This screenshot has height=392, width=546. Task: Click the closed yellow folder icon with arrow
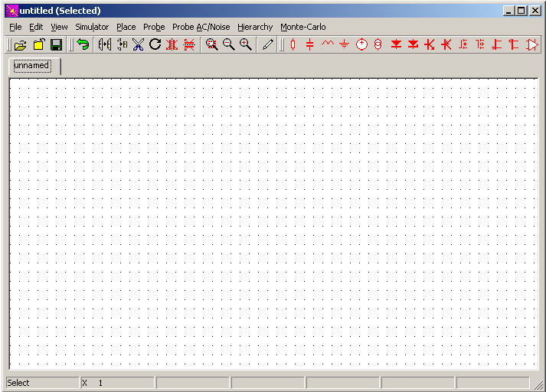(39, 45)
